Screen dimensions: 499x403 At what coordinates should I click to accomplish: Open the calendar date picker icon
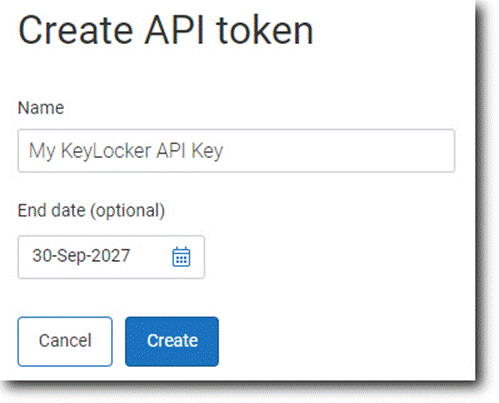(x=181, y=257)
